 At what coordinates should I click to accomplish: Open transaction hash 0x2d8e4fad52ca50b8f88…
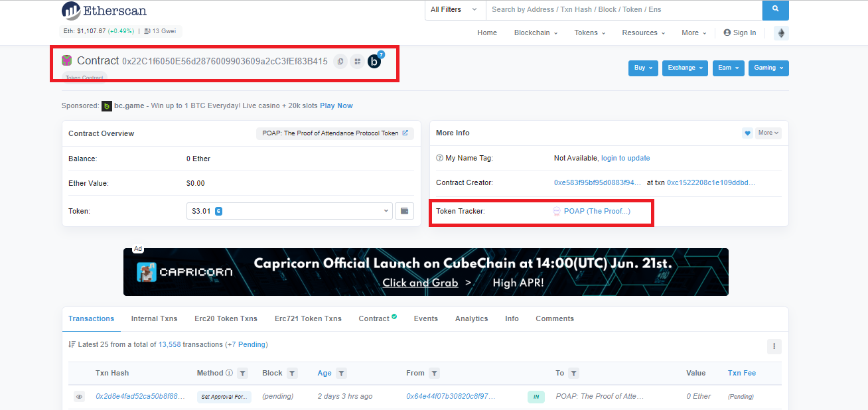pos(141,396)
